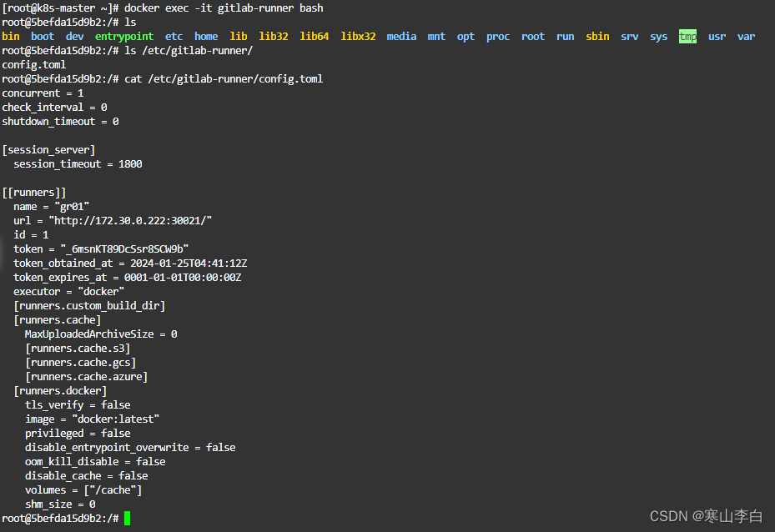The image size is (775, 532).
Task: Click the 'proc' directory name
Action: [x=498, y=37]
